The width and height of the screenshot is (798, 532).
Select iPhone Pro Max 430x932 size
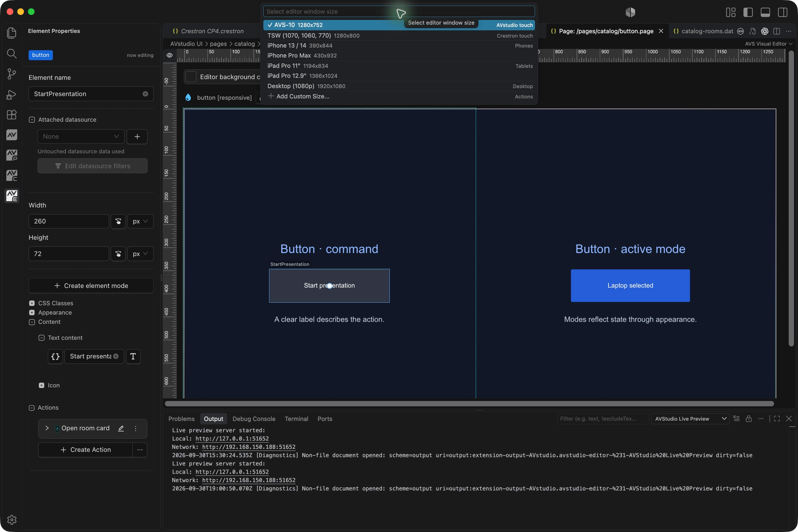coord(399,55)
